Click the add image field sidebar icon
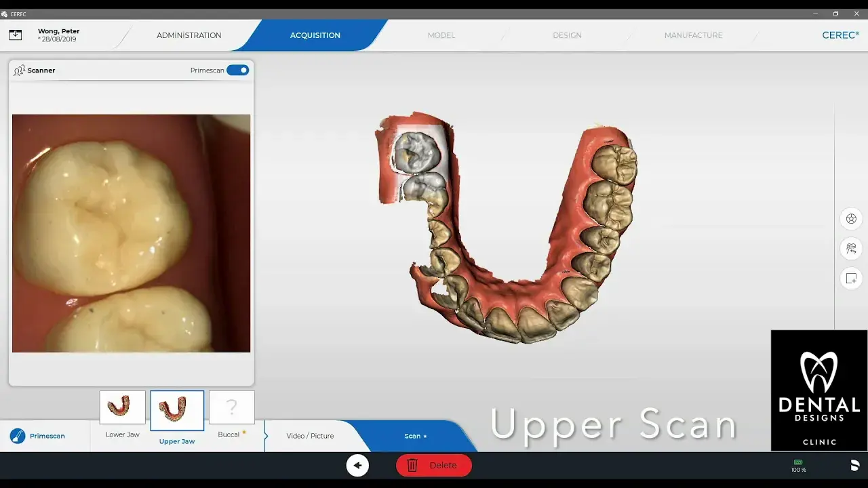The image size is (868, 488). (x=850, y=278)
